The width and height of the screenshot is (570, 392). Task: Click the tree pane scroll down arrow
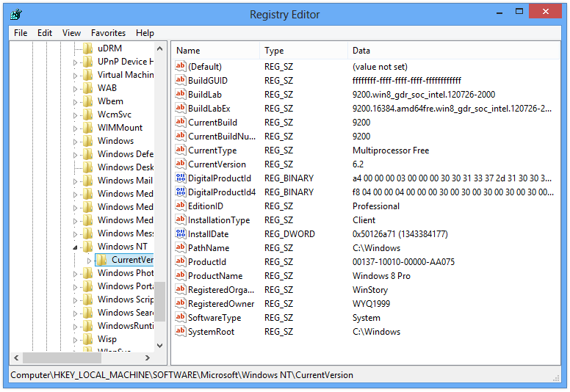coord(159,345)
